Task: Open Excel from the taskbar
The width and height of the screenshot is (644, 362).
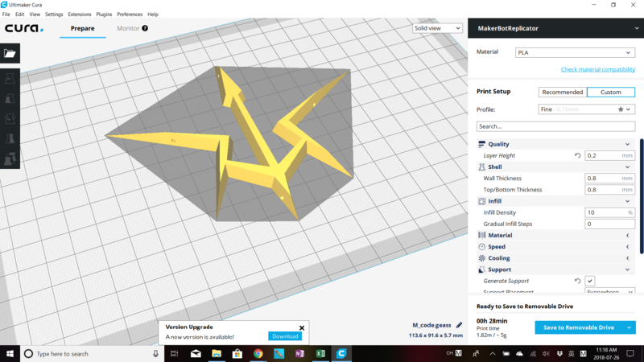Action: [320, 353]
